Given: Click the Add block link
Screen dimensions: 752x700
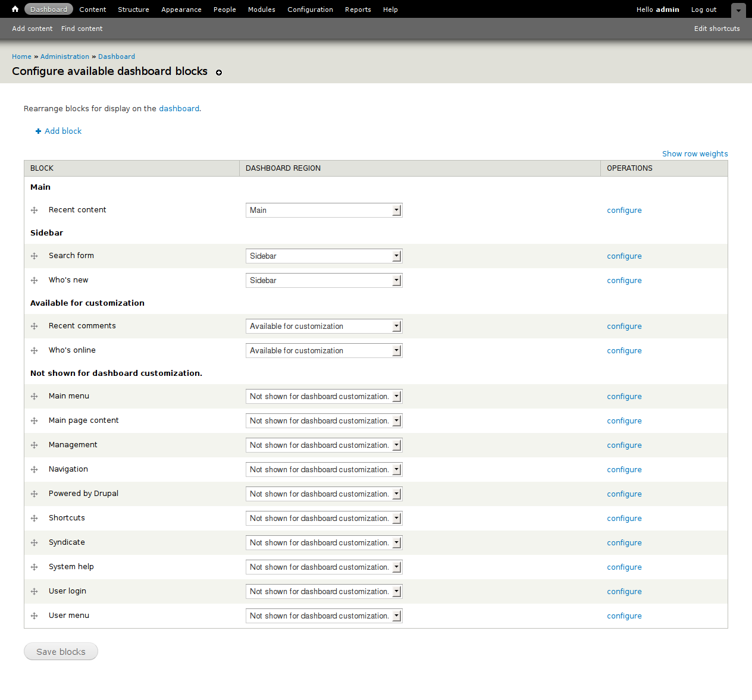Looking at the screenshot, I should (62, 131).
